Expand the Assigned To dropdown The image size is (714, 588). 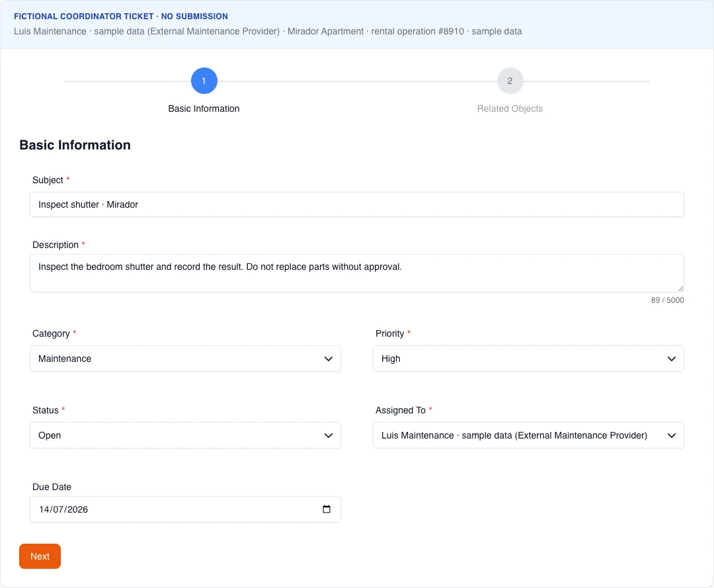click(528, 435)
